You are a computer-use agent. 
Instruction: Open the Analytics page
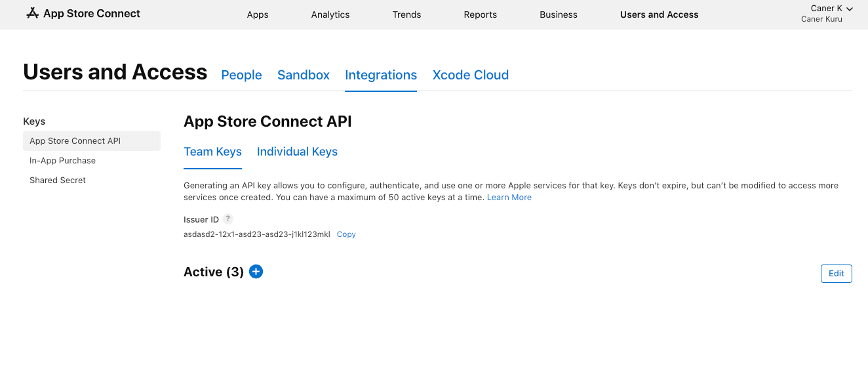[330, 14]
